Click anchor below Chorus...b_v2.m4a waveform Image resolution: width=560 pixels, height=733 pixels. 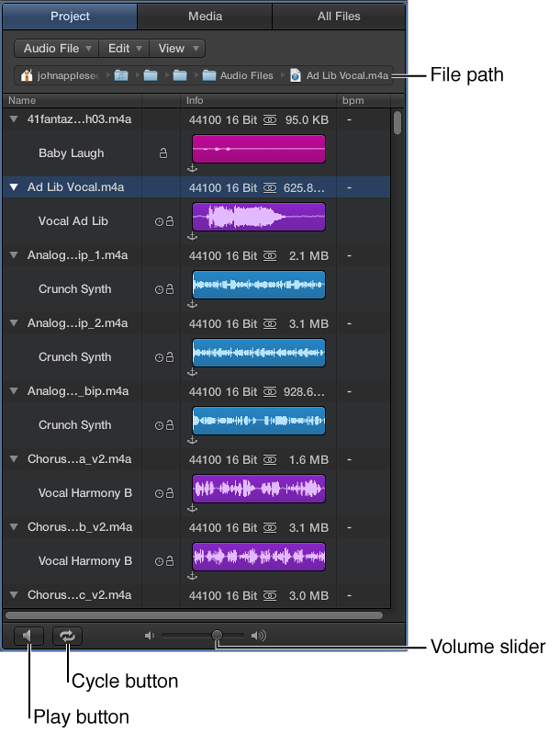193,577
